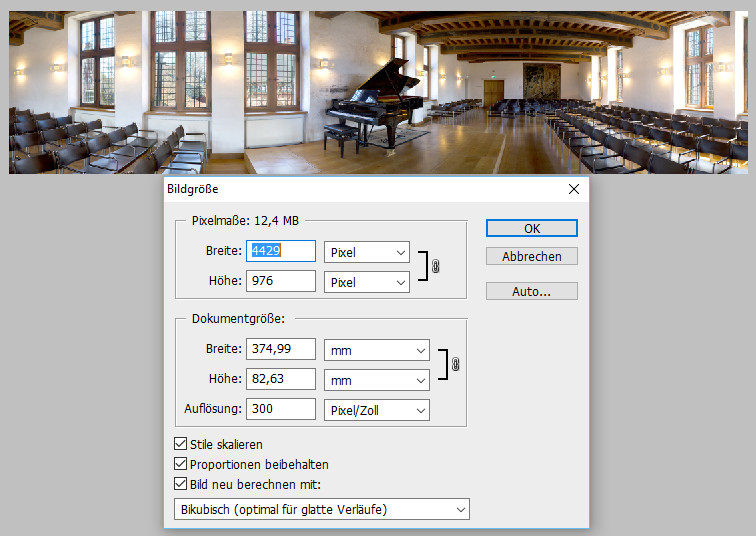756x536 pixels.
Task: Uncheck Bild neu berechnen mit
Action: click(x=181, y=485)
